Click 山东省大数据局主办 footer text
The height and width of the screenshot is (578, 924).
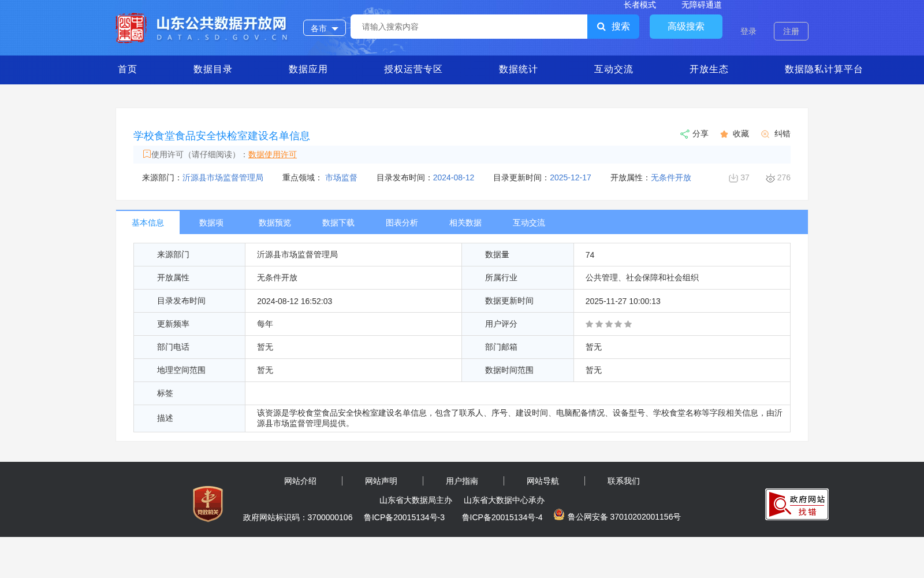[416, 500]
